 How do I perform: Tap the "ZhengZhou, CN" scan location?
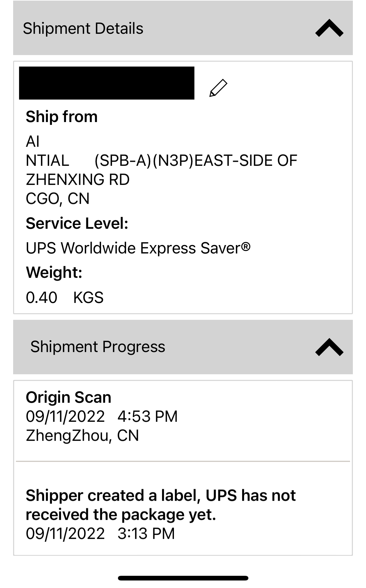point(82,436)
